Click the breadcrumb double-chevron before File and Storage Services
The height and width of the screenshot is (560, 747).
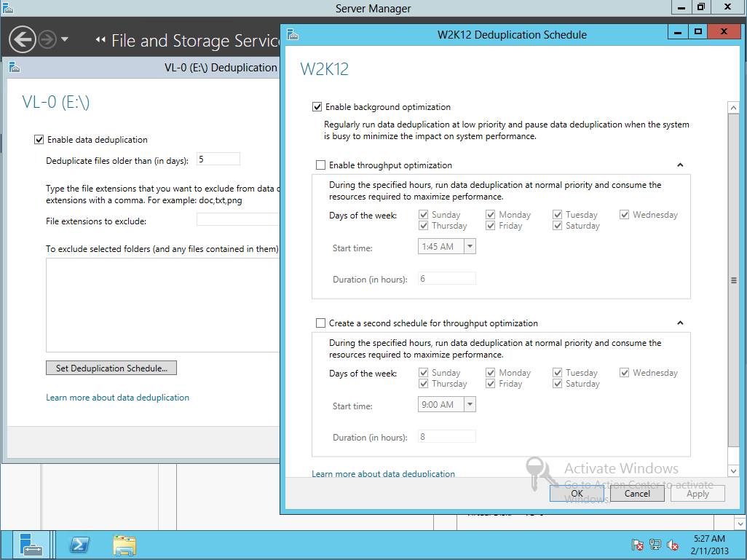pos(100,40)
